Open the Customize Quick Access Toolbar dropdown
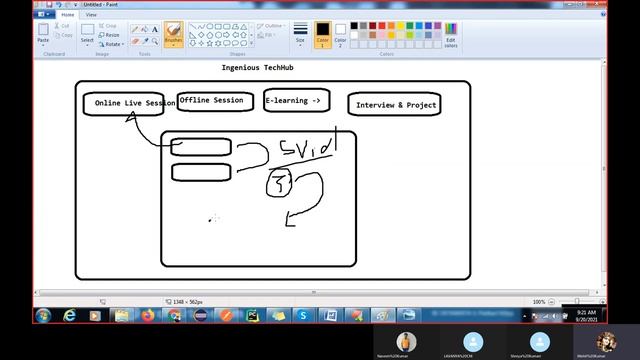 [76, 4]
